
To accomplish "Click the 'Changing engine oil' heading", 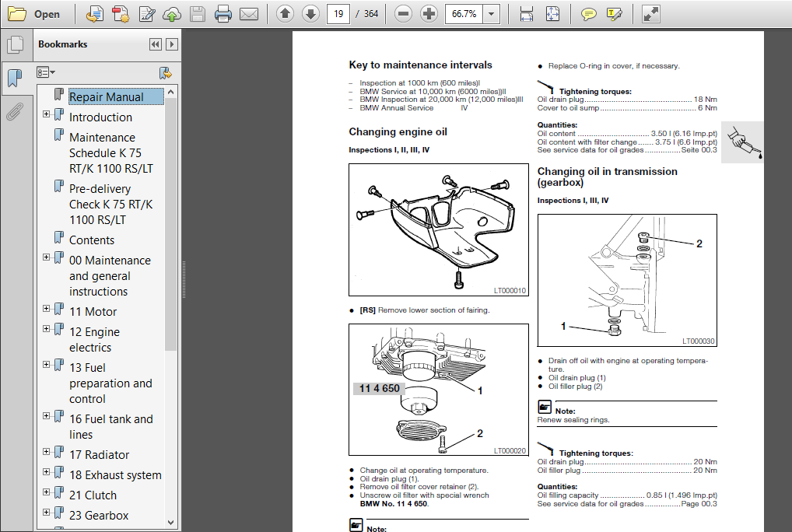I will tap(398, 131).
